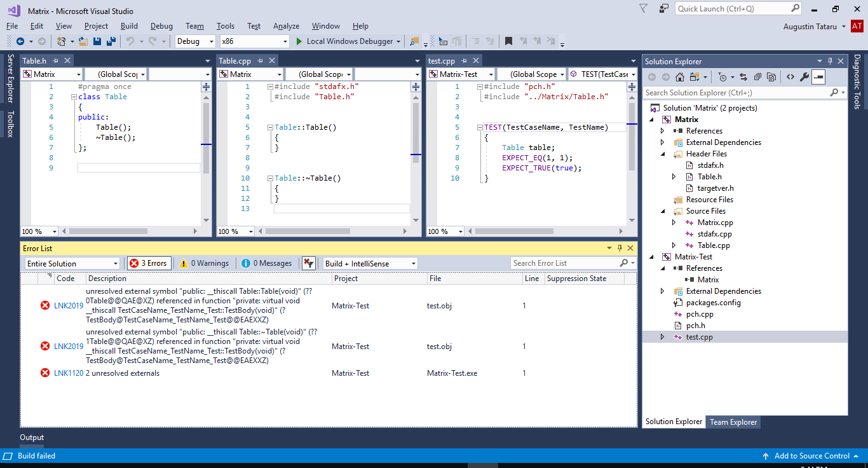Viewport: 868px width, 468px height.
Task: Click the View Code icon in Solution Explorer
Action: click(x=790, y=77)
